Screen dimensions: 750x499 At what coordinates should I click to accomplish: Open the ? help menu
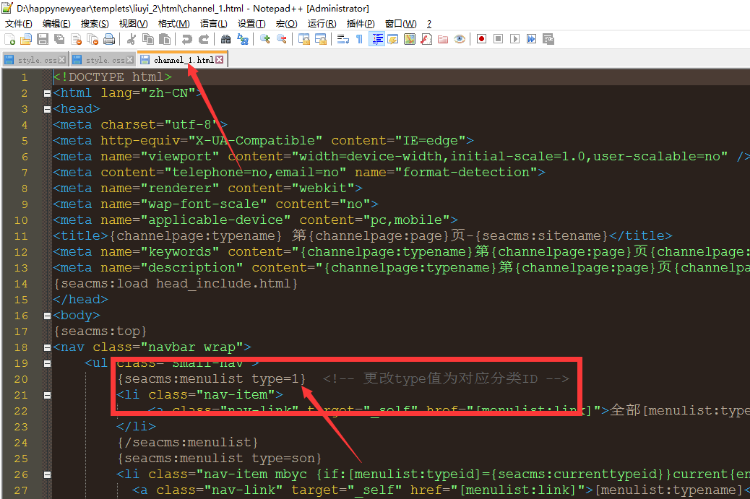[429, 24]
